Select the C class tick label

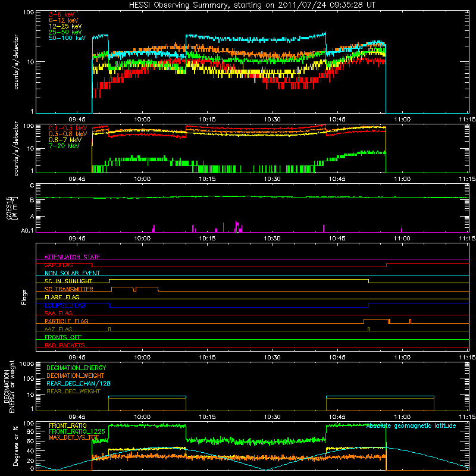(x=32, y=186)
